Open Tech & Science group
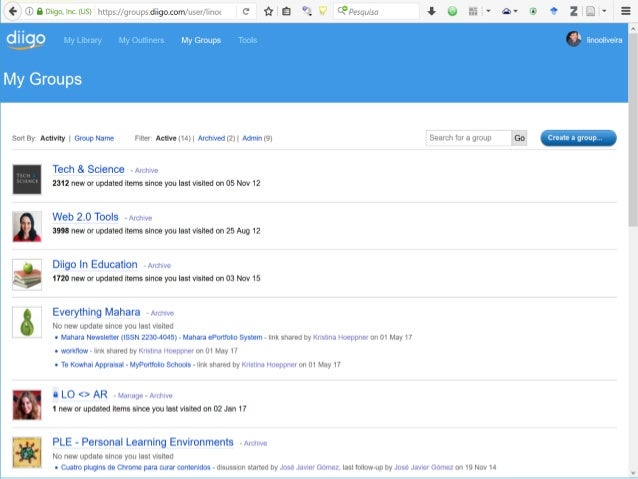The image size is (638, 479). pos(88,169)
